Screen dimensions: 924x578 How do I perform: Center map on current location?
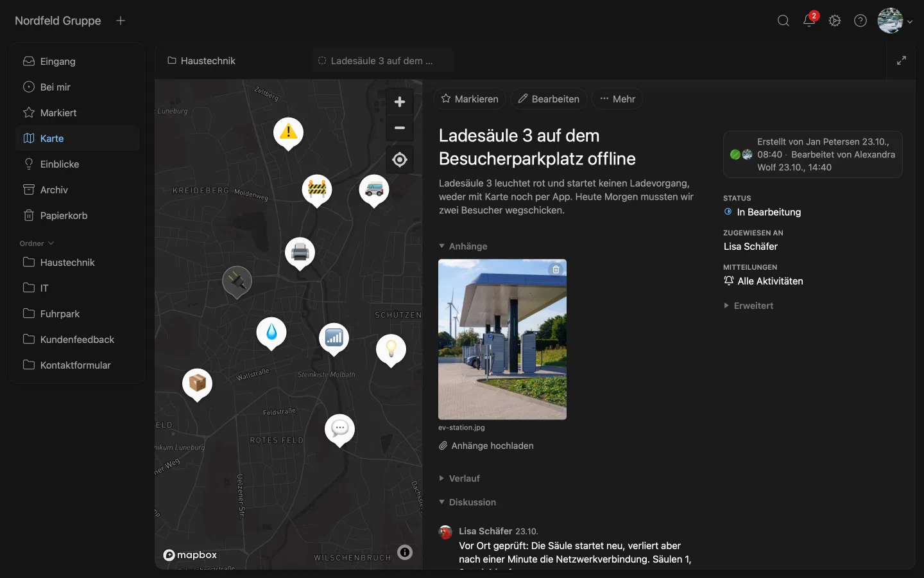pyautogui.click(x=400, y=159)
